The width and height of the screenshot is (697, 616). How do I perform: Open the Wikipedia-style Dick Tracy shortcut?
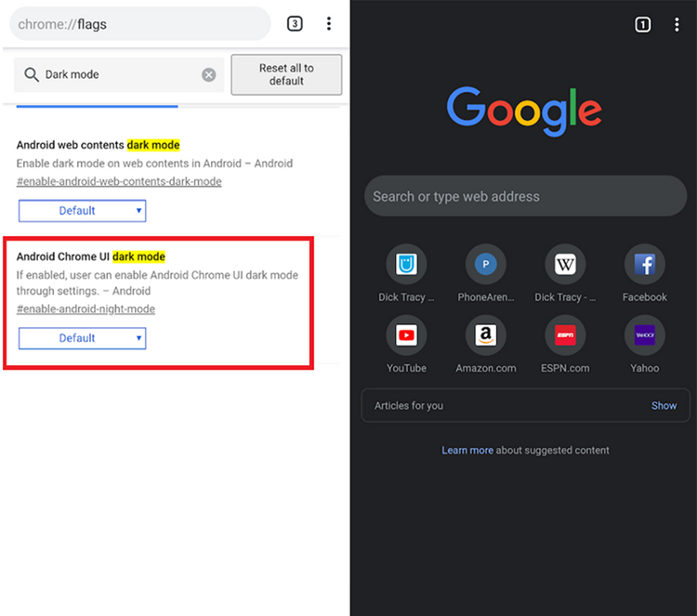click(565, 265)
